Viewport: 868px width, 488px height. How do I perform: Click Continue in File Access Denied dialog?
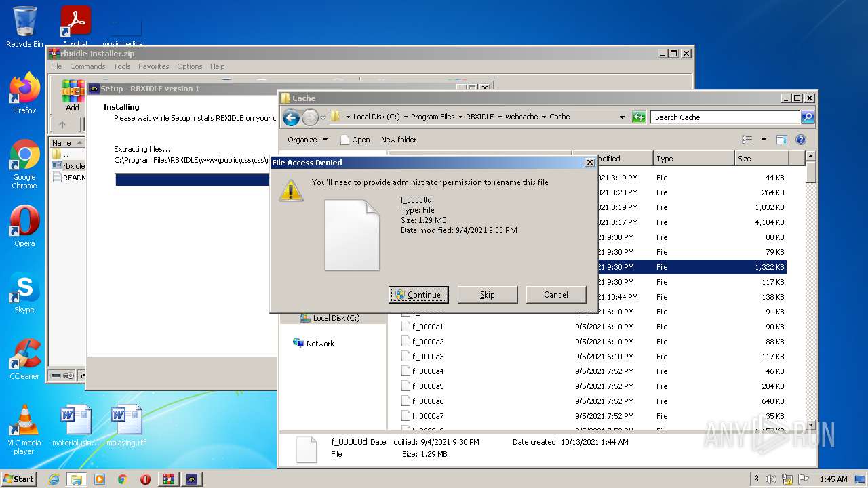pos(418,295)
